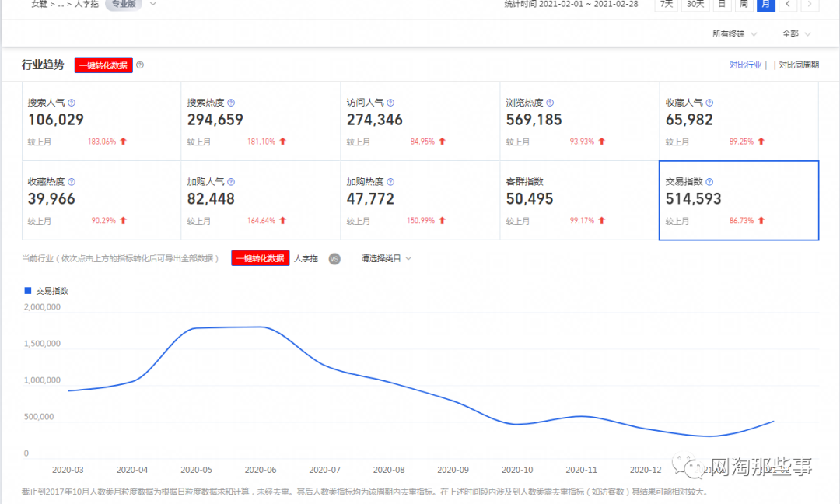Click the 行业趋势 heading
This screenshot has height=504, width=840.
point(43,65)
